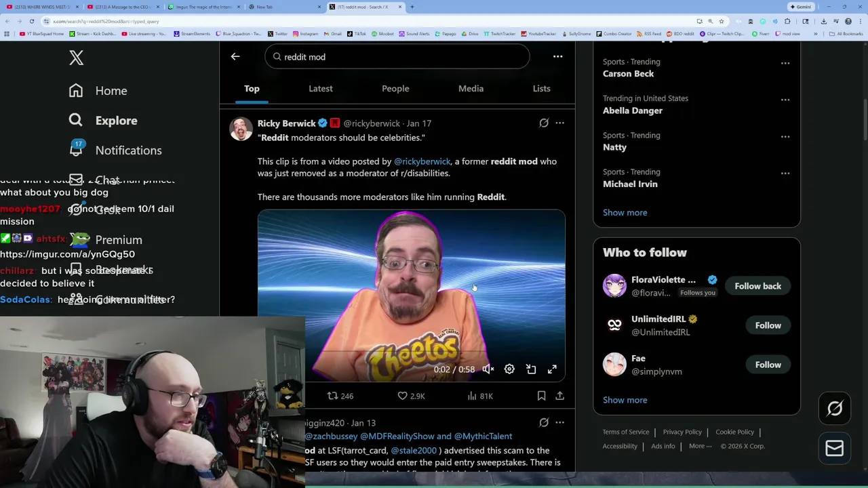Expand the More footer menu
The image size is (868, 488).
(700, 446)
